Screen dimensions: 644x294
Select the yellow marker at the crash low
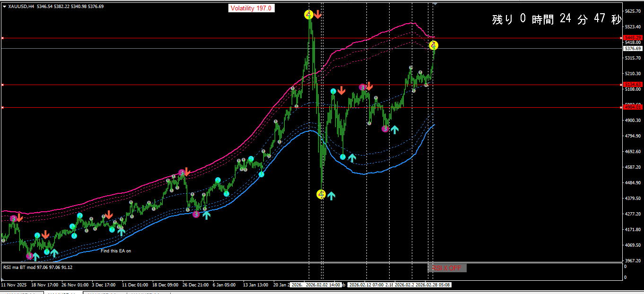click(321, 194)
